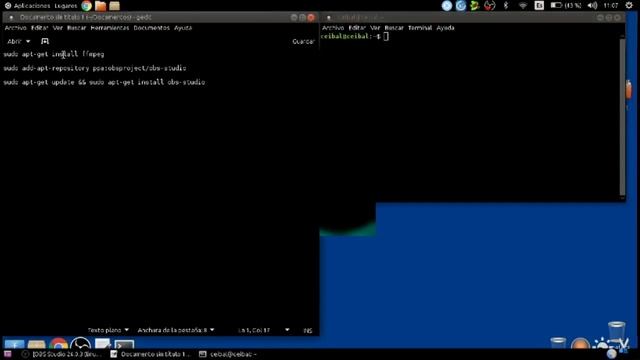Screen dimensions: 640x360
Task: Launch Chrome from the top panel
Action: tap(87, 6)
